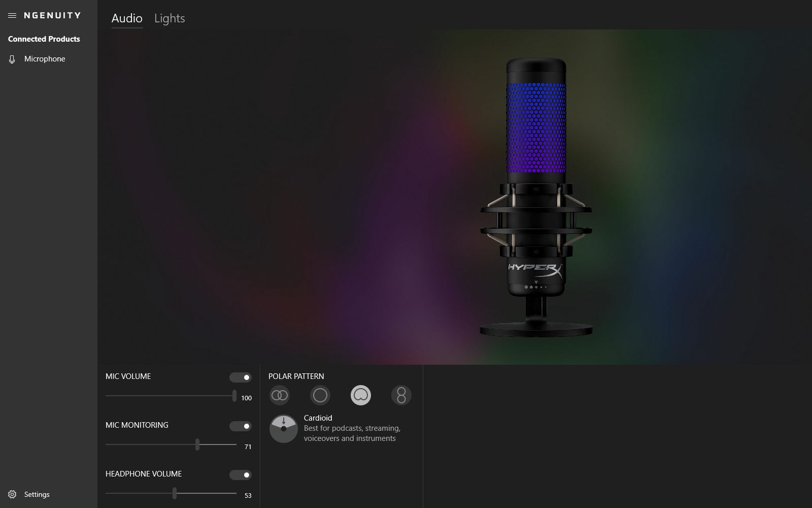
Task: Click the NGENUITY logo text
Action: tap(52, 16)
